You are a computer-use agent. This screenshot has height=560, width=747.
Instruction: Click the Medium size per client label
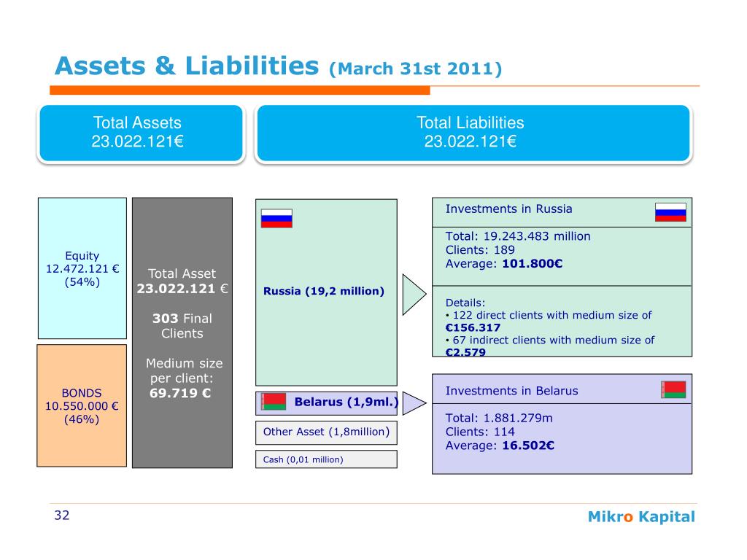click(x=184, y=370)
